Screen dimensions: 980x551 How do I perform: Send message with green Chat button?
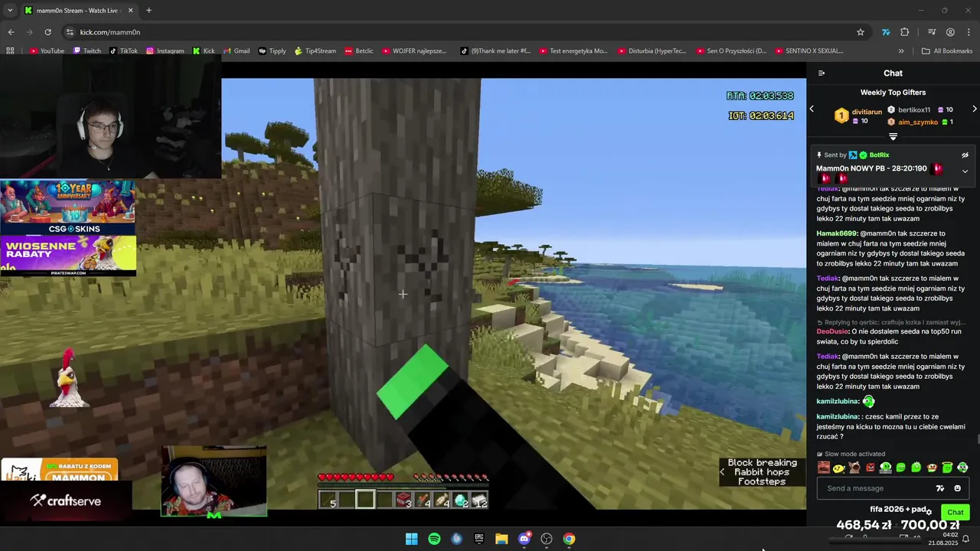(955, 512)
